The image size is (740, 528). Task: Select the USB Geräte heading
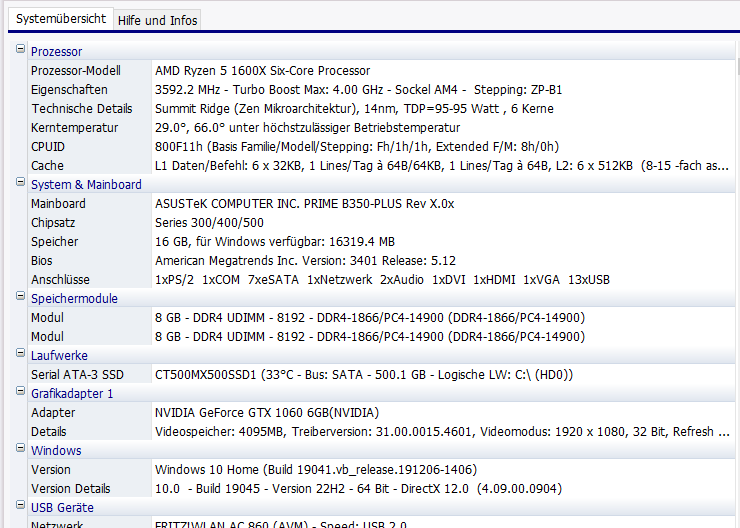(x=62, y=508)
